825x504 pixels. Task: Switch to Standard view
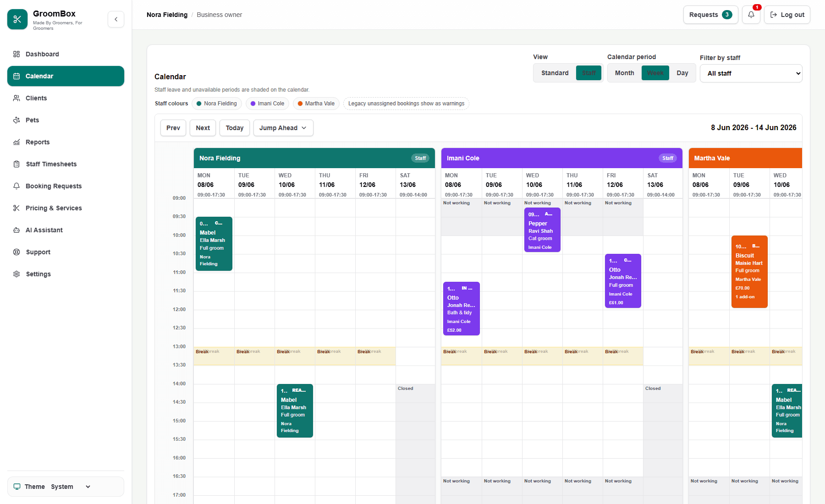pos(555,73)
